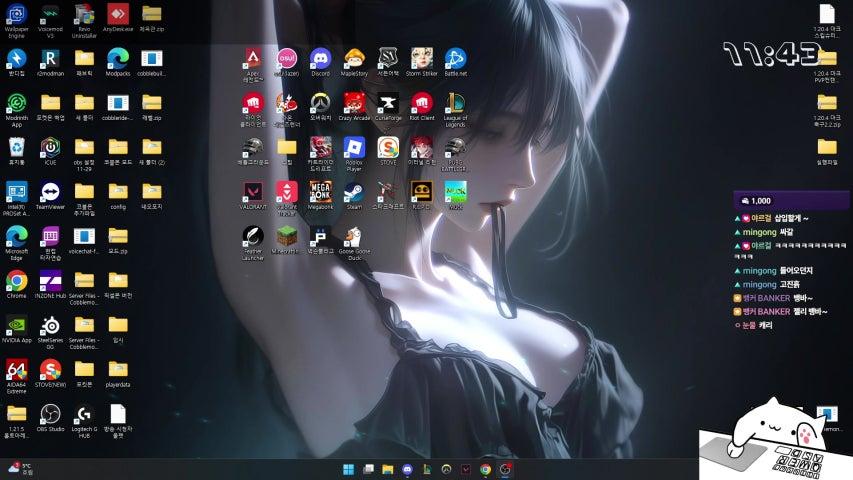This screenshot has width=853, height=480.
Task: Open the Steam desktop shortcut
Action: 354,191
